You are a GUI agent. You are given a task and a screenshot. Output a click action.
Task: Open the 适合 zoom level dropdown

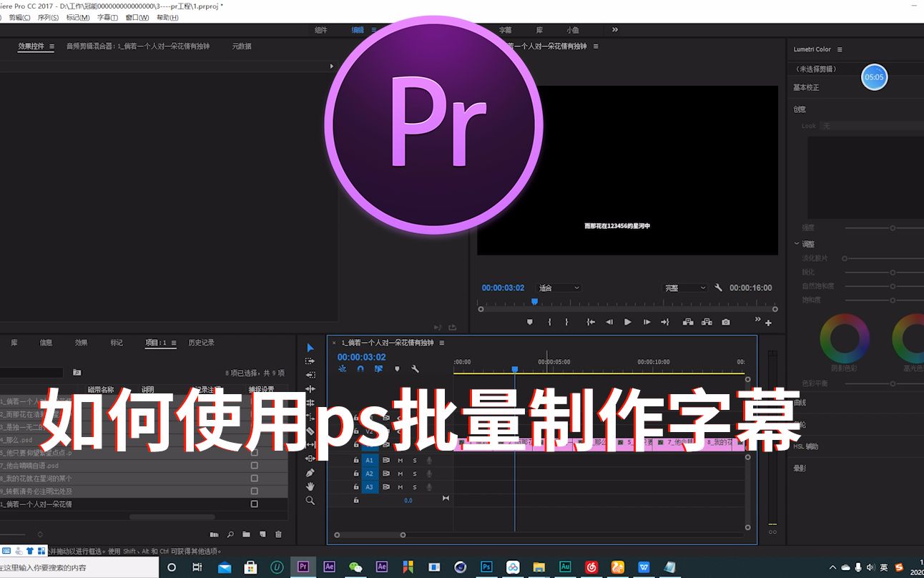(558, 288)
